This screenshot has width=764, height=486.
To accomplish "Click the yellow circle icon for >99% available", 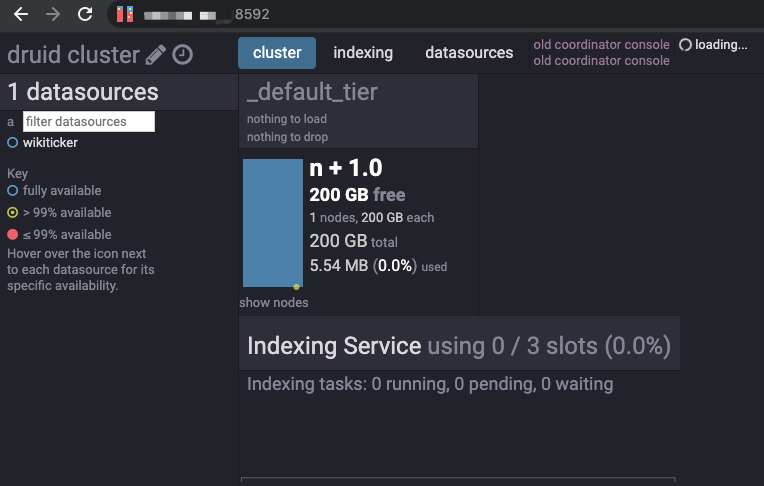I will [x=13, y=213].
